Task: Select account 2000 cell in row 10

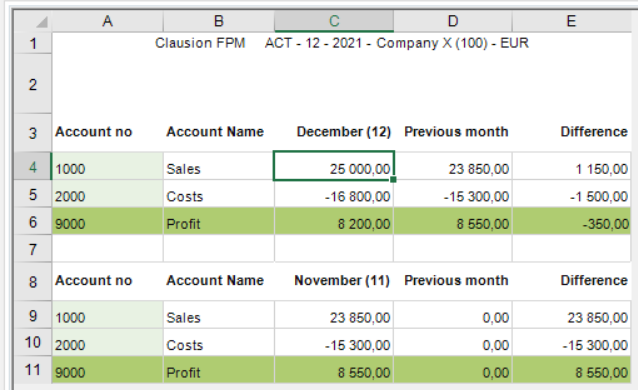Action: [107, 343]
